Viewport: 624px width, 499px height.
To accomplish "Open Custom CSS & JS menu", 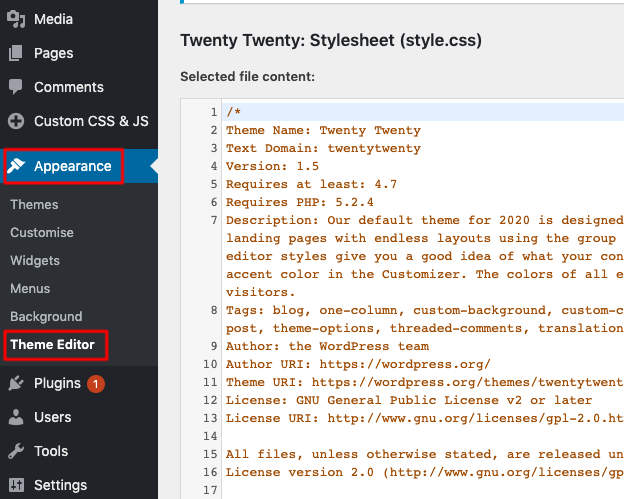I will pos(91,121).
